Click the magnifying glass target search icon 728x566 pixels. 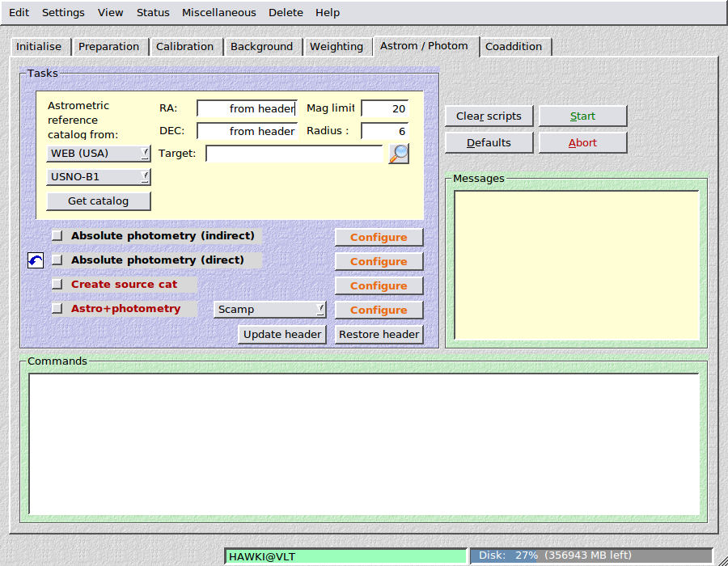[x=399, y=154]
